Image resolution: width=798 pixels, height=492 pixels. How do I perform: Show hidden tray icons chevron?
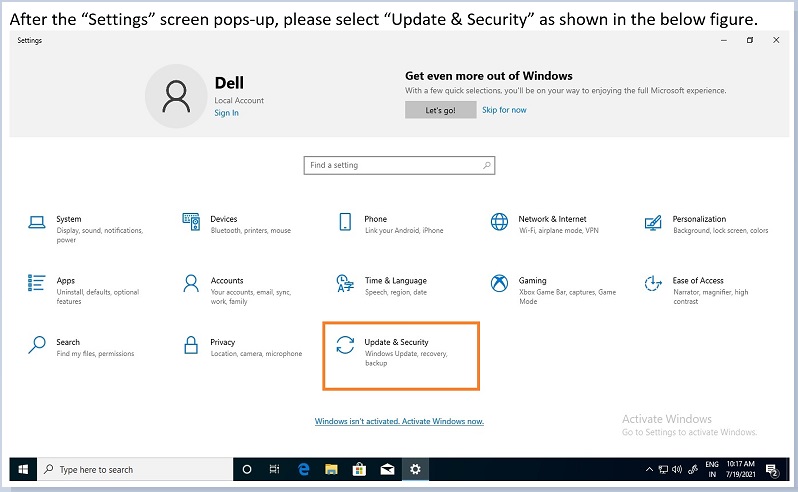649,470
